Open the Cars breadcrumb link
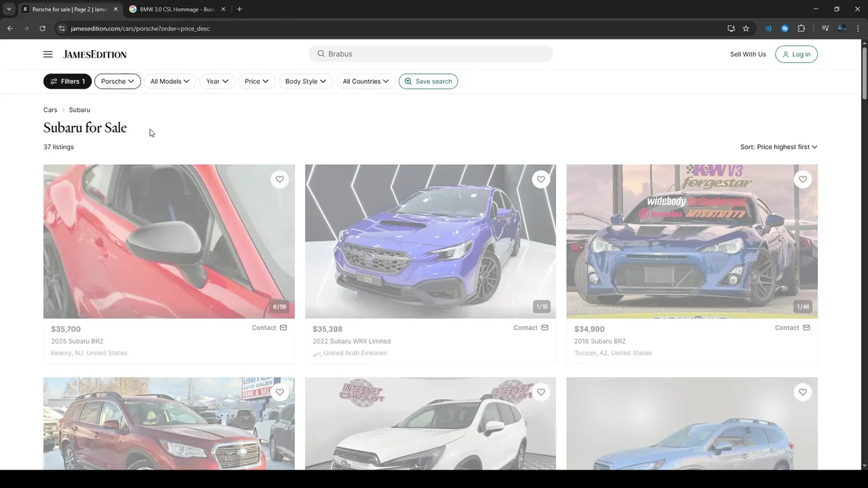Viewport: 868px width, 488px height. click(50, 110)
